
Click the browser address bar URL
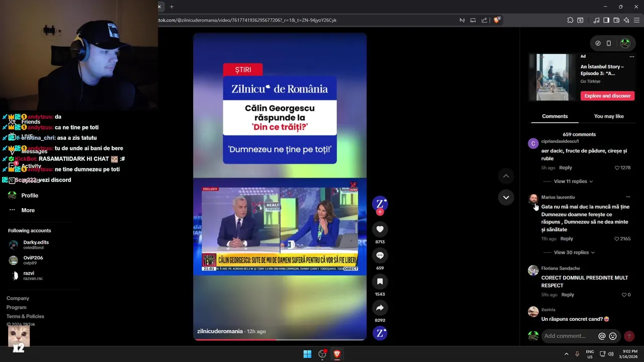(x=248, y=20)
